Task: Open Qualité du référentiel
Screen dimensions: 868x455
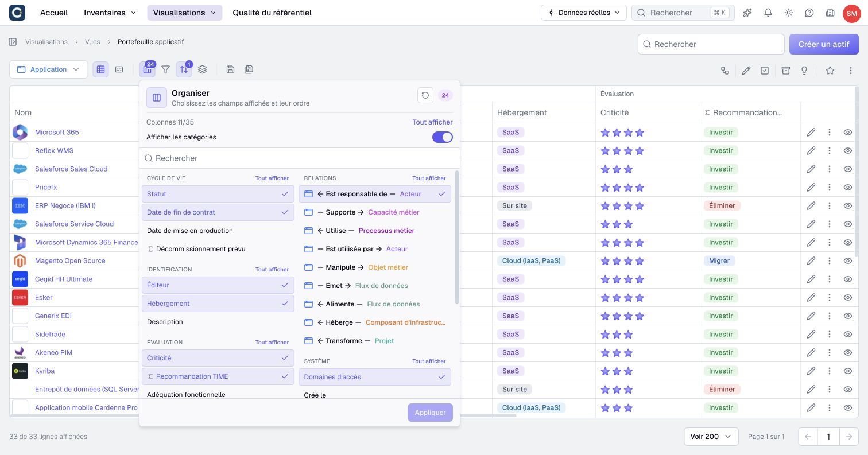Action: 272,13
